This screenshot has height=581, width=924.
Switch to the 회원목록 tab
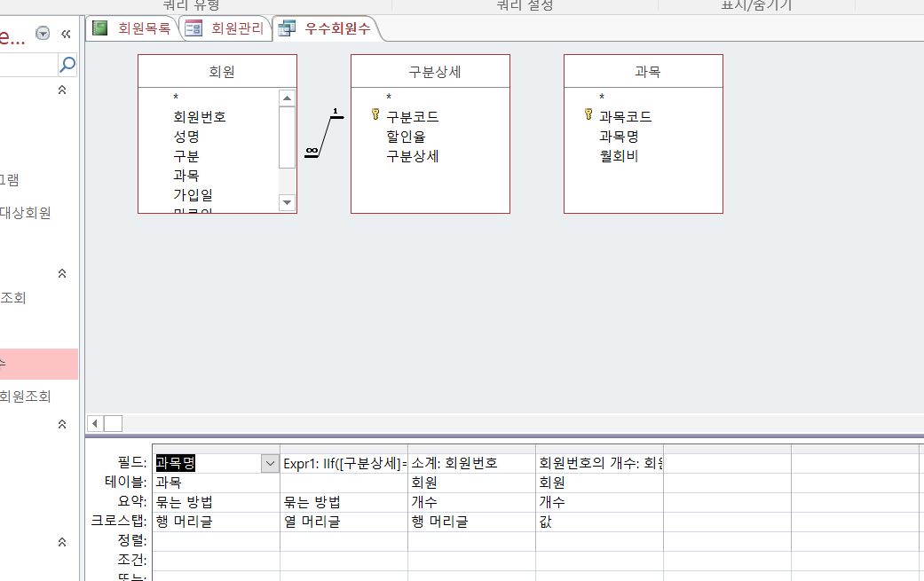(144, 28)
